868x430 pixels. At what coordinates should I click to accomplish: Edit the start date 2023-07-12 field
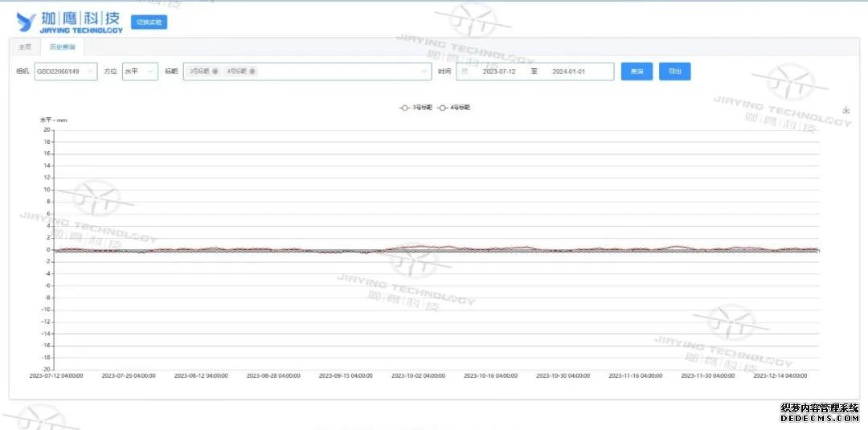coord(498,72)
